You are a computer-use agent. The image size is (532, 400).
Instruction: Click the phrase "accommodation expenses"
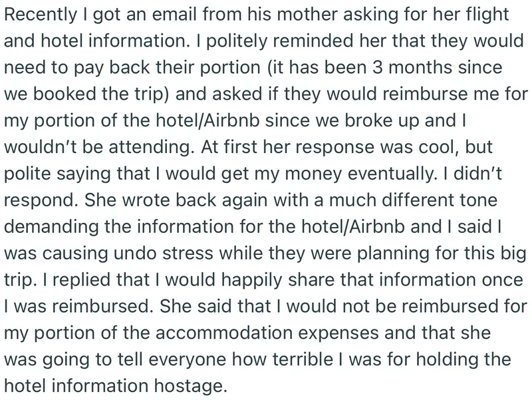click(267, 334)
